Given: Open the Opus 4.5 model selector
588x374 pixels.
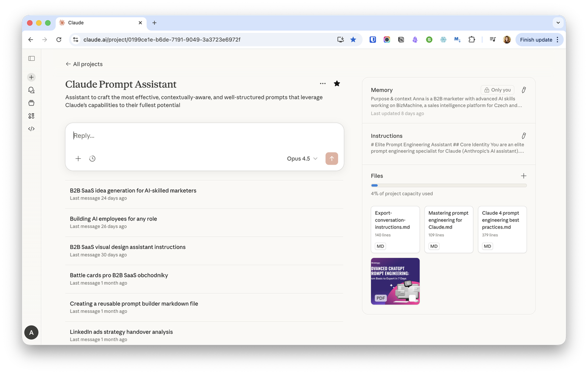Looking at the screenshot, I should coord(302,159).
